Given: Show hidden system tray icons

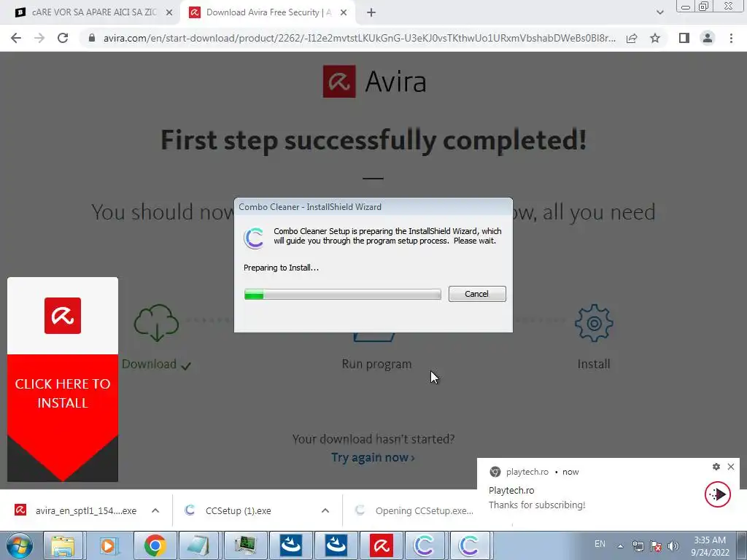Looking at the screenshot, I should pos(620,546).
